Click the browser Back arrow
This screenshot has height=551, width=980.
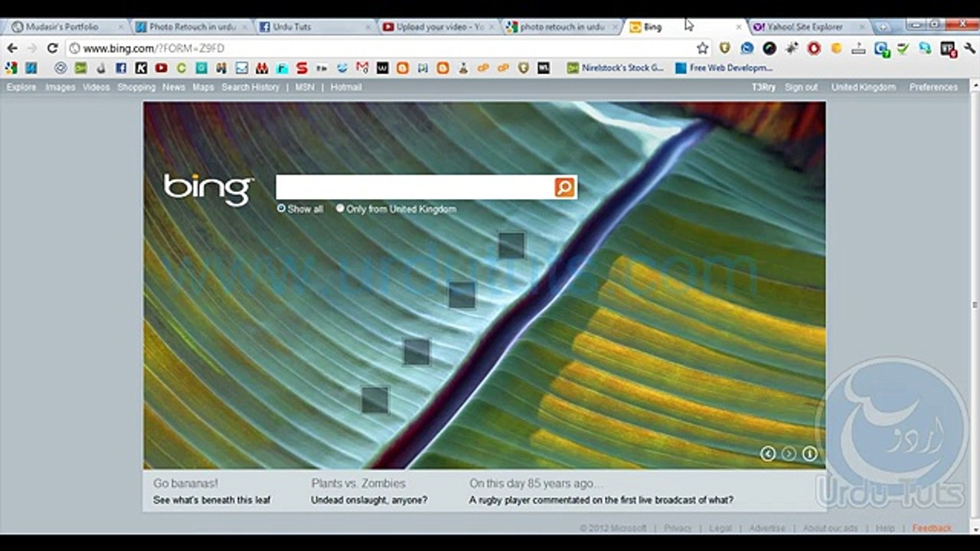(11, 48)
